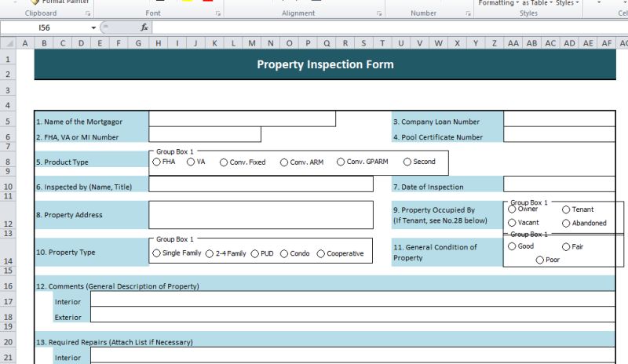
Task: Select column A header
Action: tap(25, 43)
